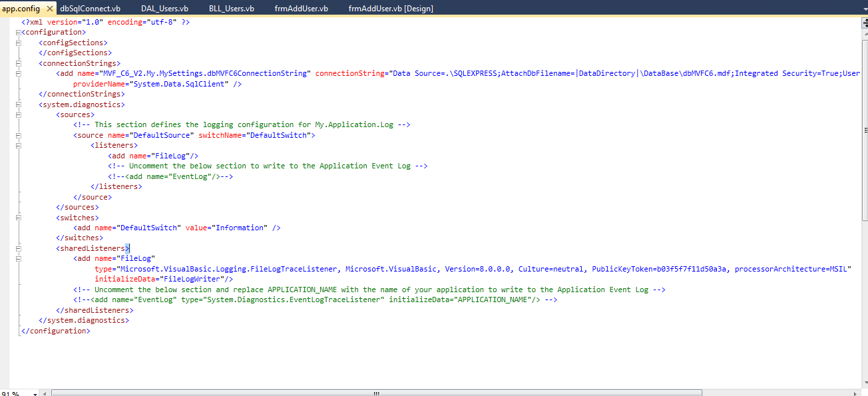
Task: Open the DAL_Users.vb tab
Action: click(164, 9)
